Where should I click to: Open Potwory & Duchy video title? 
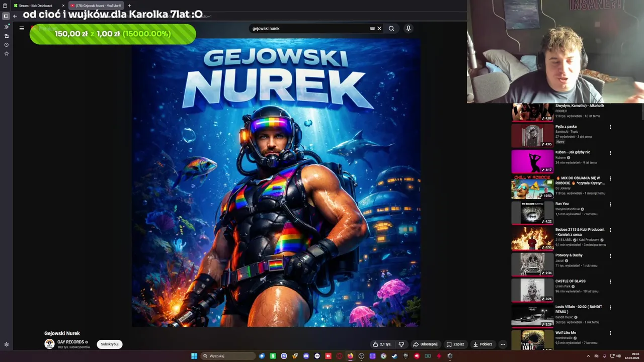click(569, 255)
